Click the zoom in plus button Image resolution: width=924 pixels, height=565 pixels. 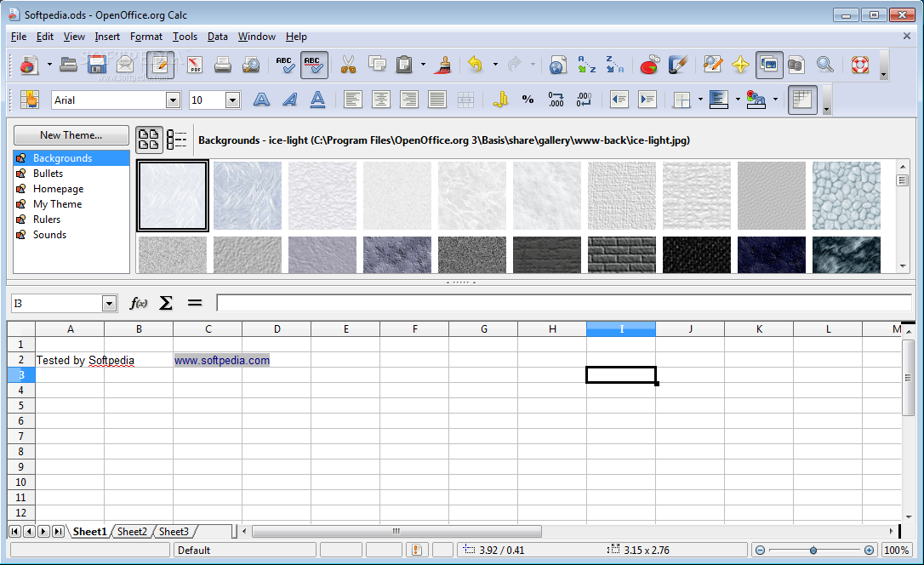click(869, 551)
